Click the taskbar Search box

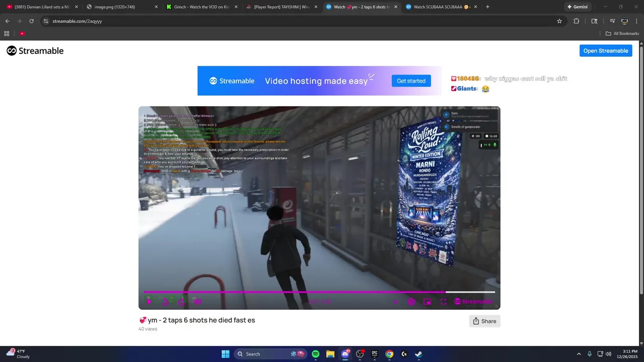[271, 354]
